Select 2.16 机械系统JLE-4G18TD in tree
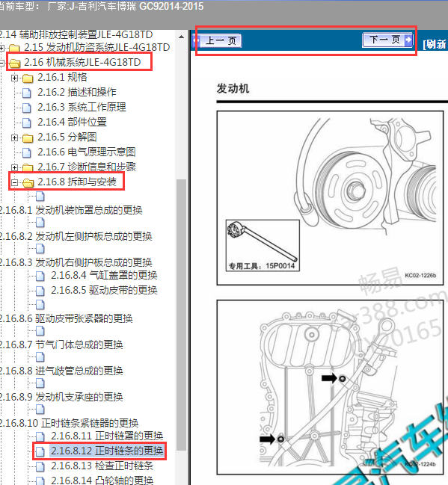This screenshot has height=485, width=448. click(82, 63)
